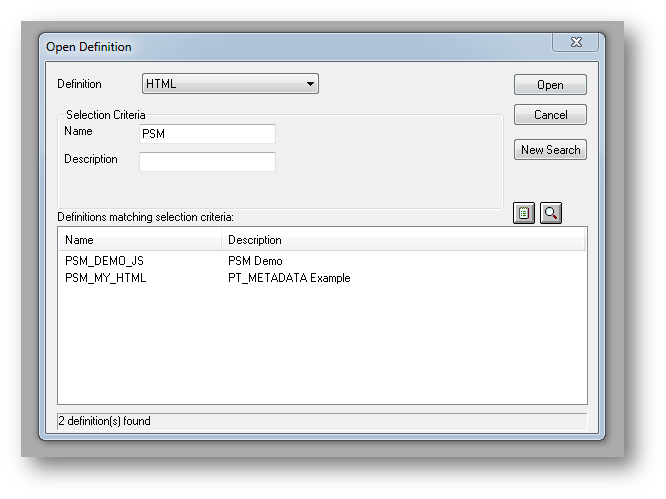Click empty area in results list
666x499 pixels.
[320, 350]
